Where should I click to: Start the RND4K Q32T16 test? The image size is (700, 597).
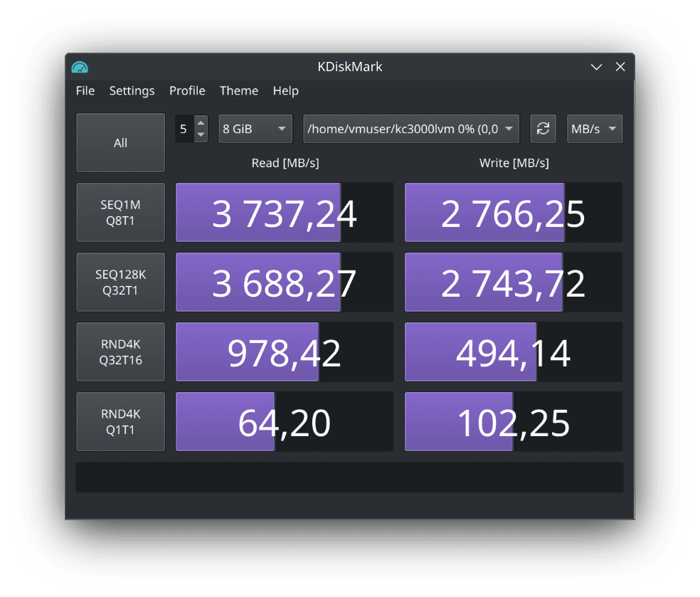pyautogui.click(x=120, y=352)
